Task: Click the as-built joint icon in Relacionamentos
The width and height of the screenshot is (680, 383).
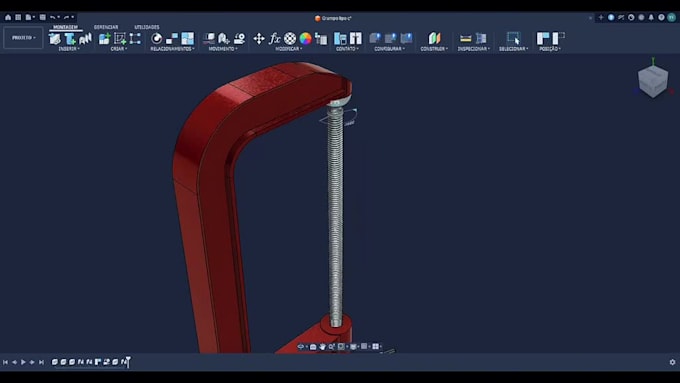Action: click(172, 39)
